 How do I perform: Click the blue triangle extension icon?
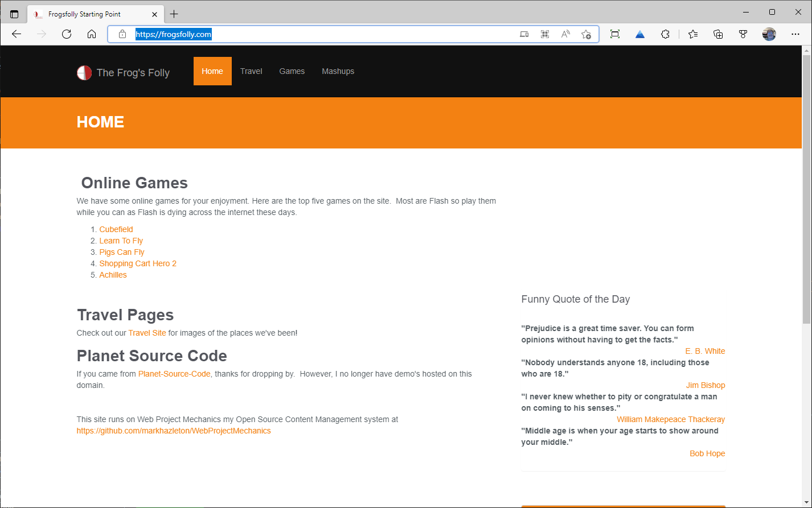tap(639, 34)
